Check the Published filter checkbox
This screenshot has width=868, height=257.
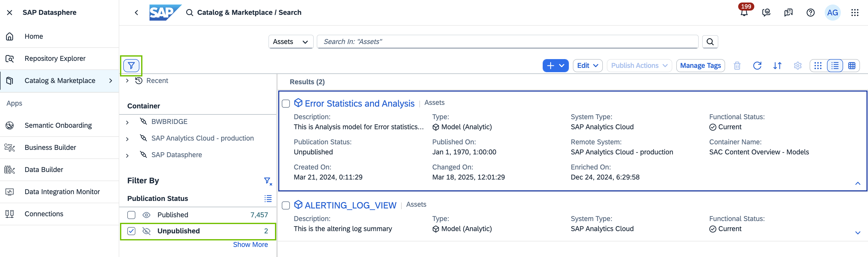point(131,215)
